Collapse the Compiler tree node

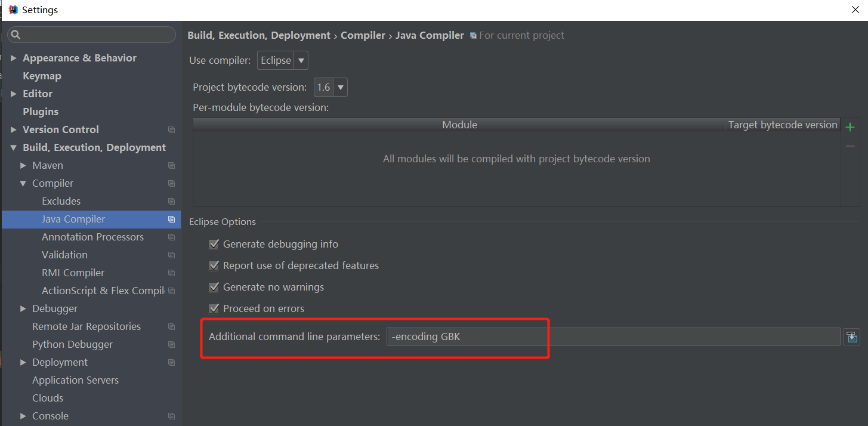(x=23, y=184)
